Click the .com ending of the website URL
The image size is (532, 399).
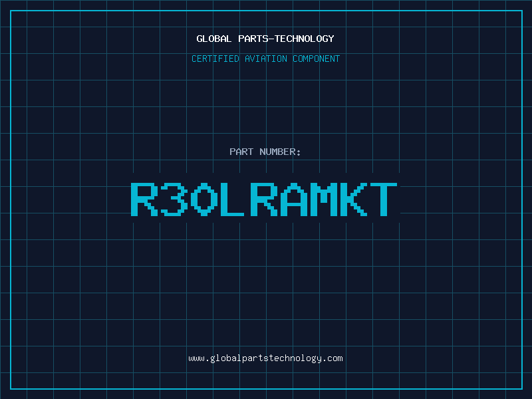[332, 358]
